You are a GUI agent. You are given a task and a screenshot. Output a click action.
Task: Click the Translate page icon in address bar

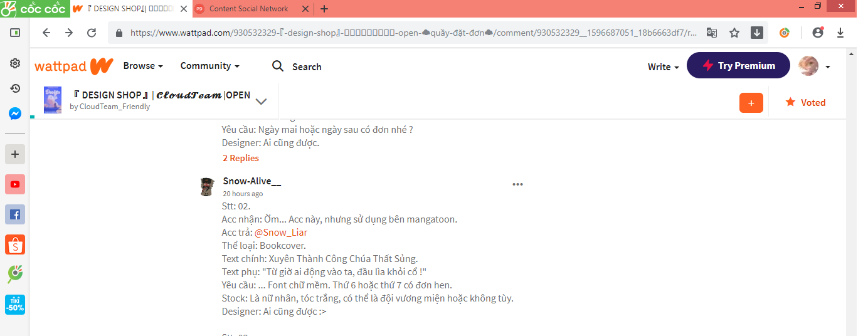[712, 33]
